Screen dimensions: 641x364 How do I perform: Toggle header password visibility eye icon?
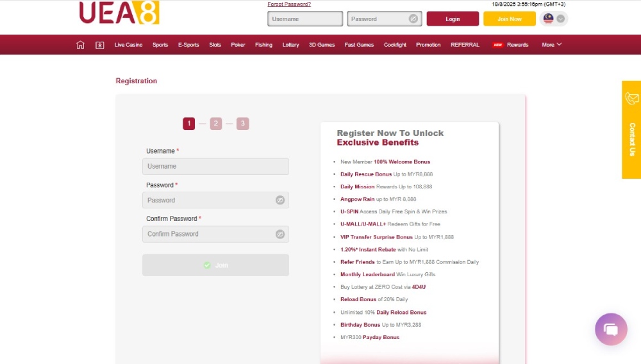coord(413,19)
